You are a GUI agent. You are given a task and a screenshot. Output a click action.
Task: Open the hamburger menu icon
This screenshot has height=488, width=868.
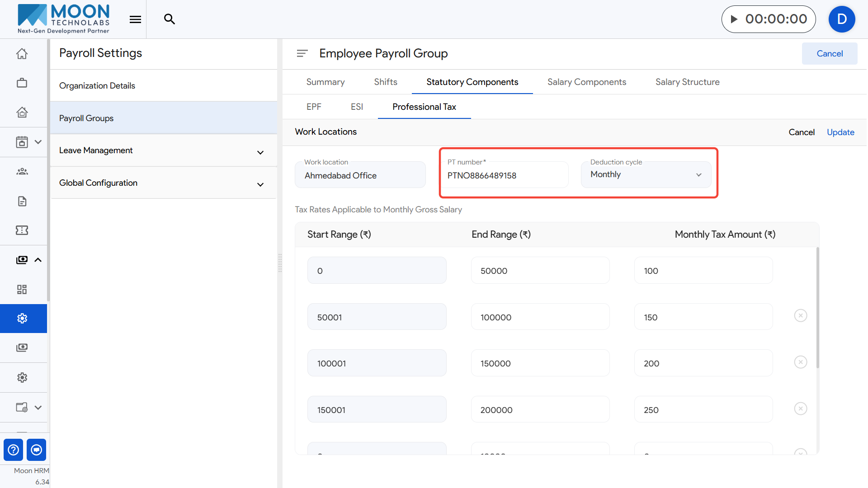(135, 19)
